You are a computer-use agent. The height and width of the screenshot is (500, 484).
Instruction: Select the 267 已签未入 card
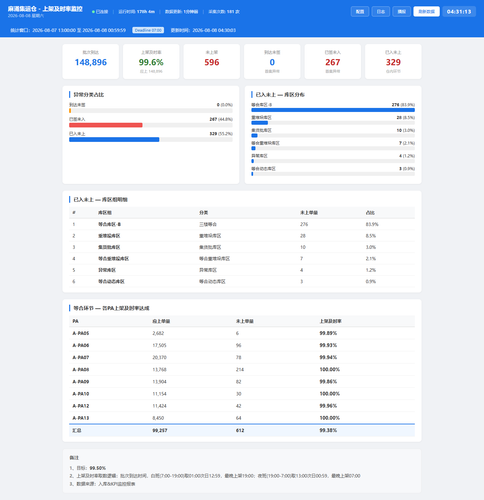[333, 62]
